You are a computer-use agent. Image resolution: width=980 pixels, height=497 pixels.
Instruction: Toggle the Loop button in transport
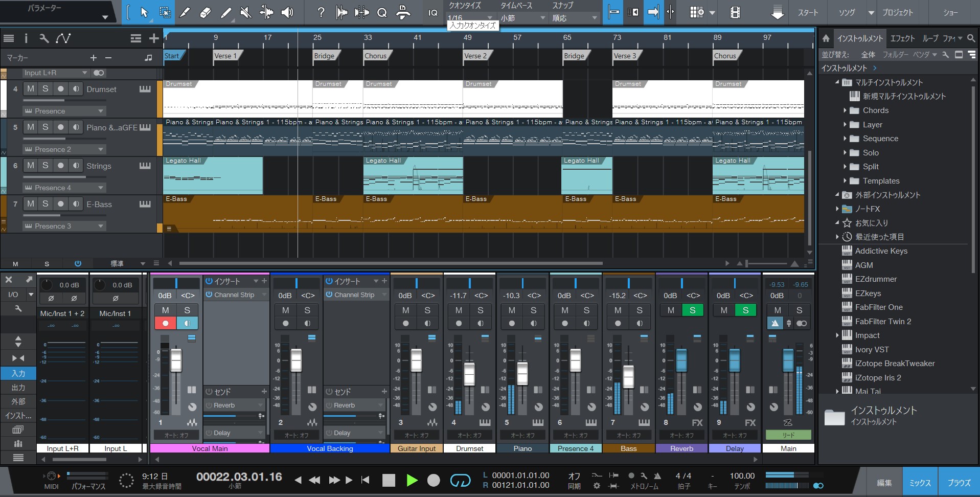460,480
